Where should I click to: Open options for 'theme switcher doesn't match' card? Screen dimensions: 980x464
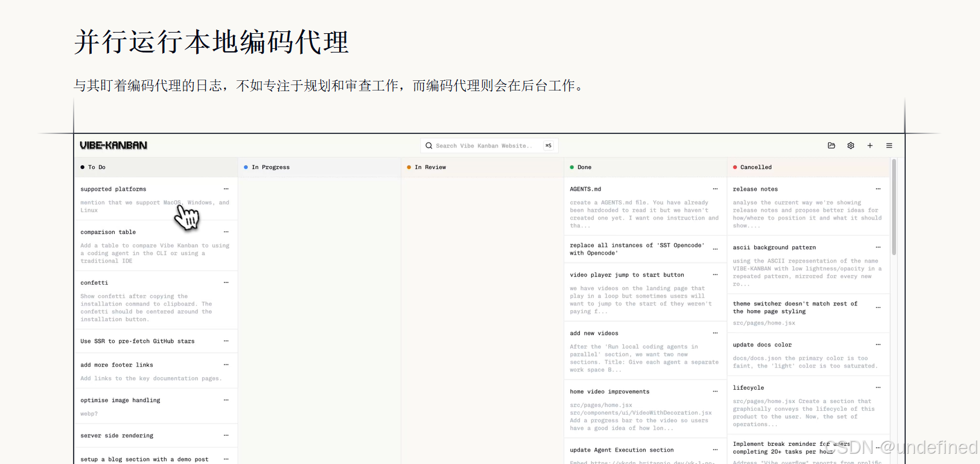coord(878,308)
